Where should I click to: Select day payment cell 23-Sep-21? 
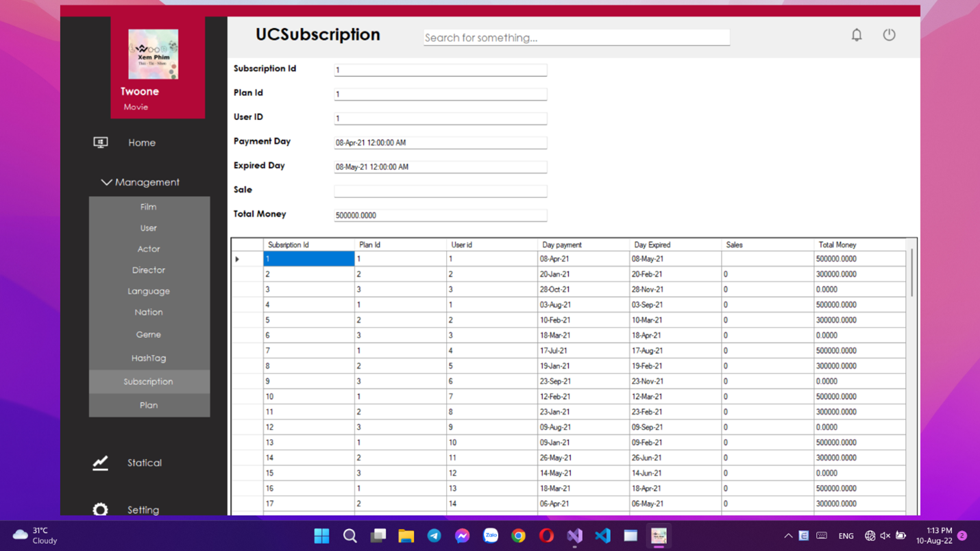coord(584,382)
